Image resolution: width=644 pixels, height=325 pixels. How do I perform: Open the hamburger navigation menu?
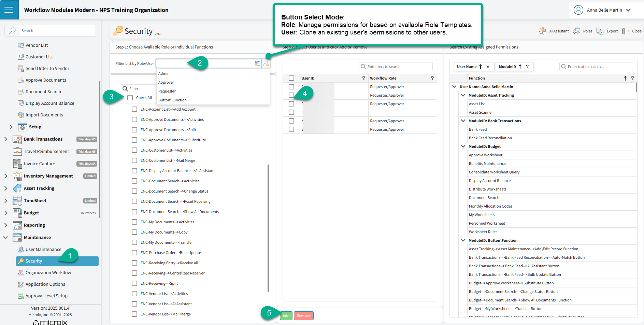9,10
